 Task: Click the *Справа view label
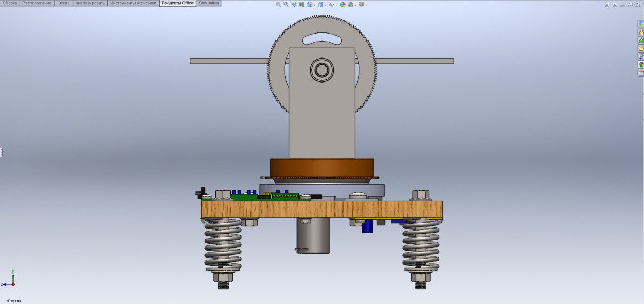click(13, 300)
